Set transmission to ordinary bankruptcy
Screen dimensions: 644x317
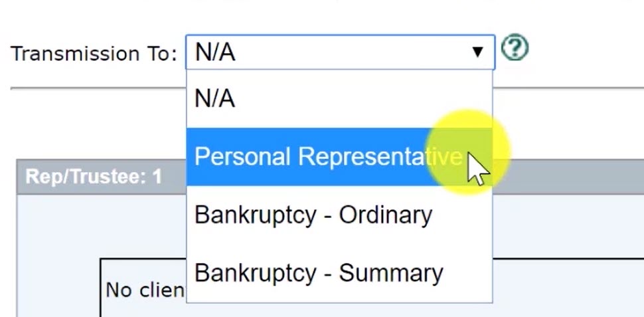(x=339, y=215)
